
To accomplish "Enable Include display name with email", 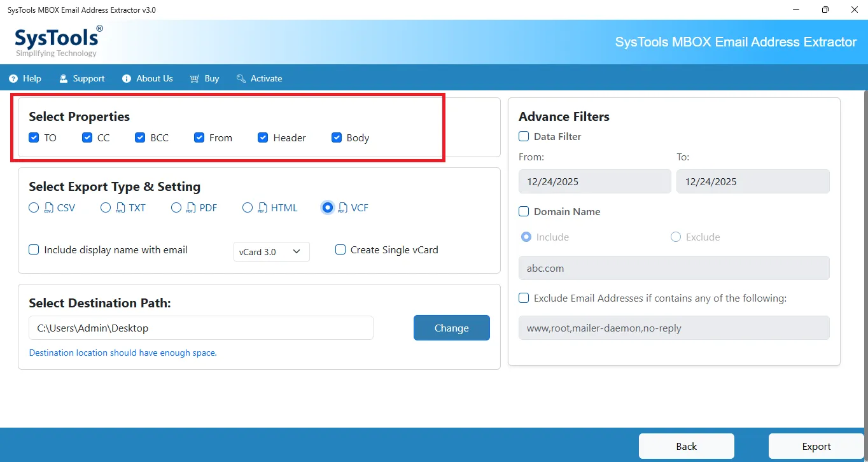I will coord(34,250).
